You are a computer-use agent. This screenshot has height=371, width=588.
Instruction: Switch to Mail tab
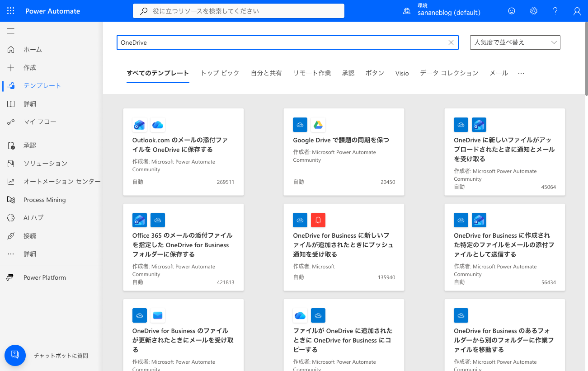tap(499, 73)
